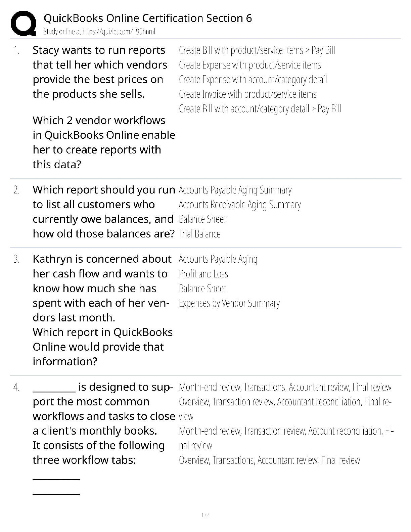Choose 'Accounts Payable Aging Summary' answer

click(x=235, y=190)
